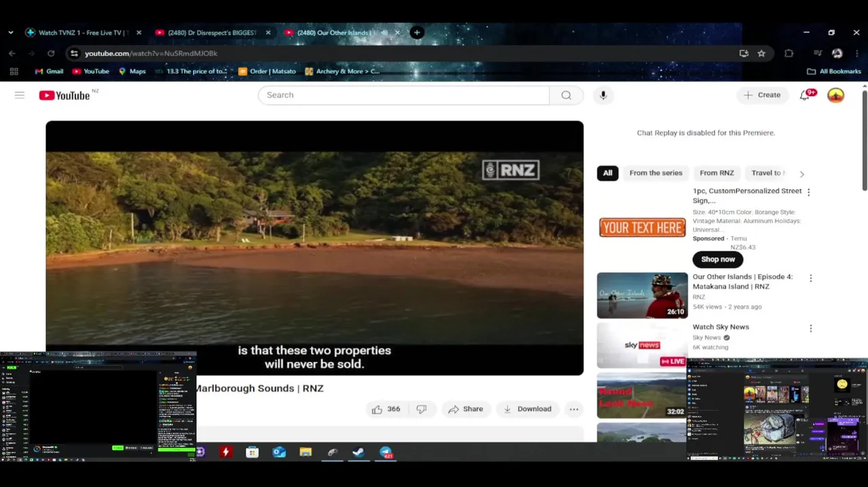Close the Dr Disrespect's BIGGEST tab
This screenshot has height=487, width=868.
(268, 32)
